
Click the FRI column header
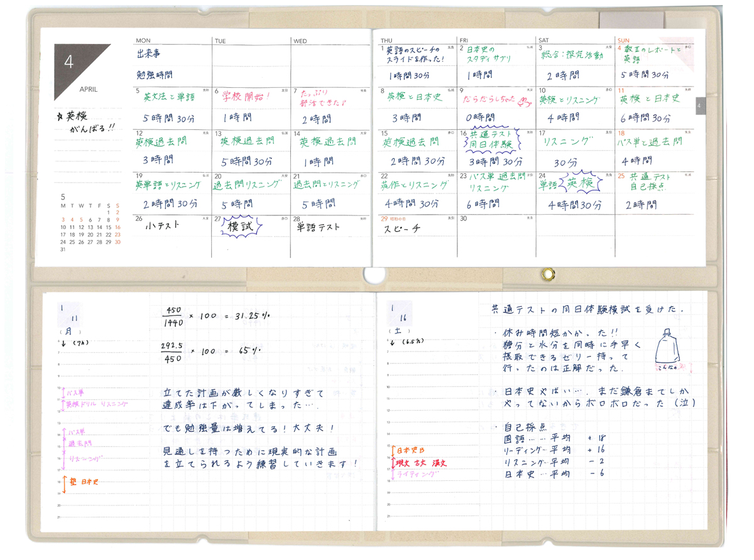click(x=464, y=40)
